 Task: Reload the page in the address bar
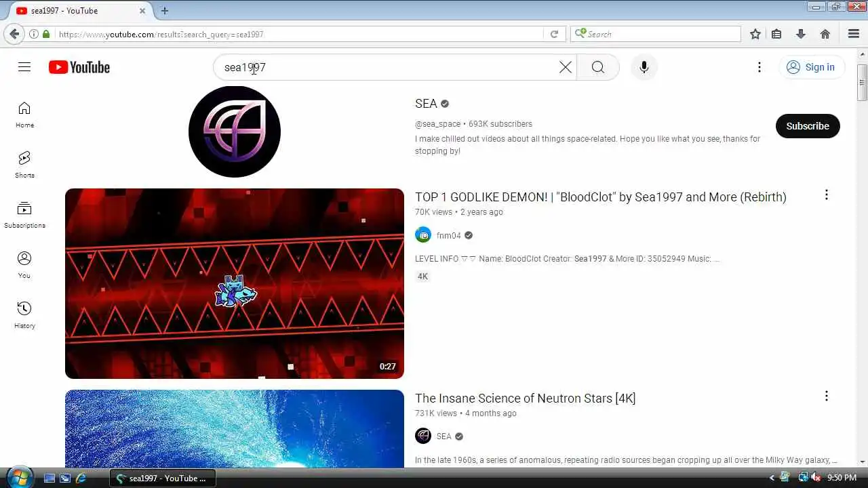coord(554,34)
